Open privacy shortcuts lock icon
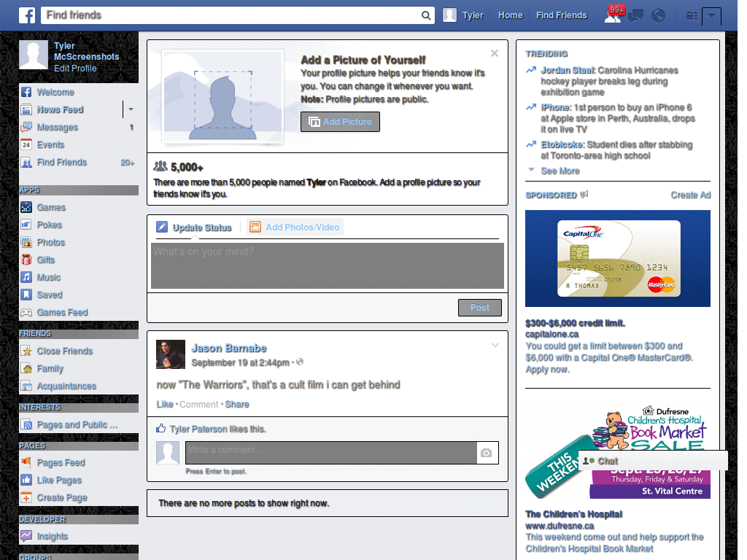 (x=692, y=16)
